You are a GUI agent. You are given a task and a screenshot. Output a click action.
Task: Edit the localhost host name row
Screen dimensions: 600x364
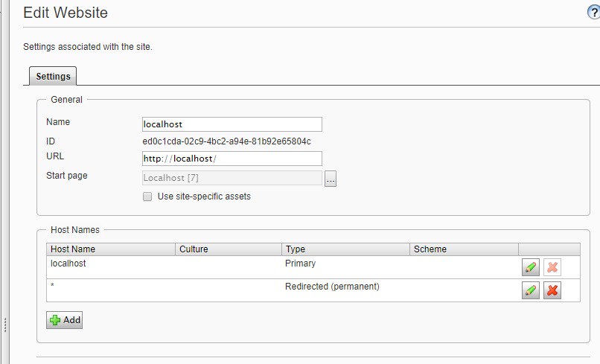point(530,268)
